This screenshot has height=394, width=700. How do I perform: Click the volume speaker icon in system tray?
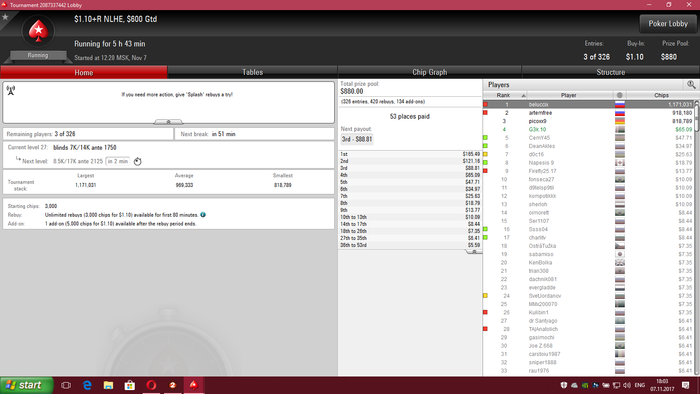point(627,385)
